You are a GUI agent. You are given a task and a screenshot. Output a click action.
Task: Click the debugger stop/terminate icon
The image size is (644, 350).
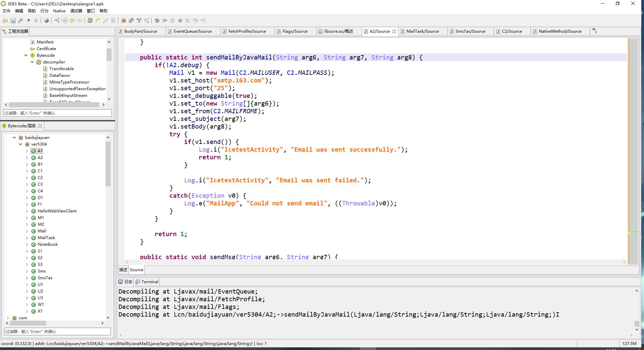(x=180, y=20)
